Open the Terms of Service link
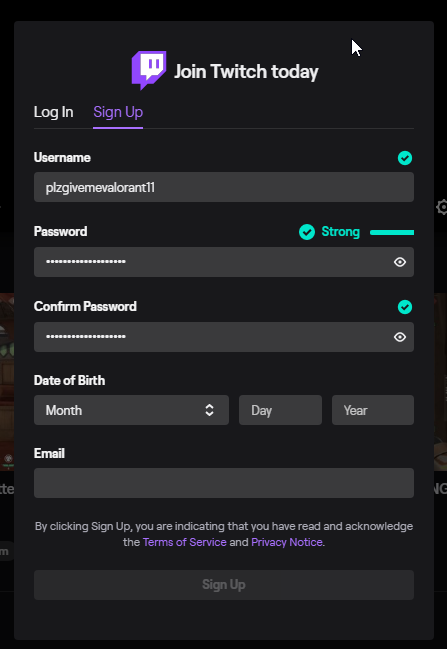This screenshot has height=649, width=447. pyautogui.click(x=185, y=542)
